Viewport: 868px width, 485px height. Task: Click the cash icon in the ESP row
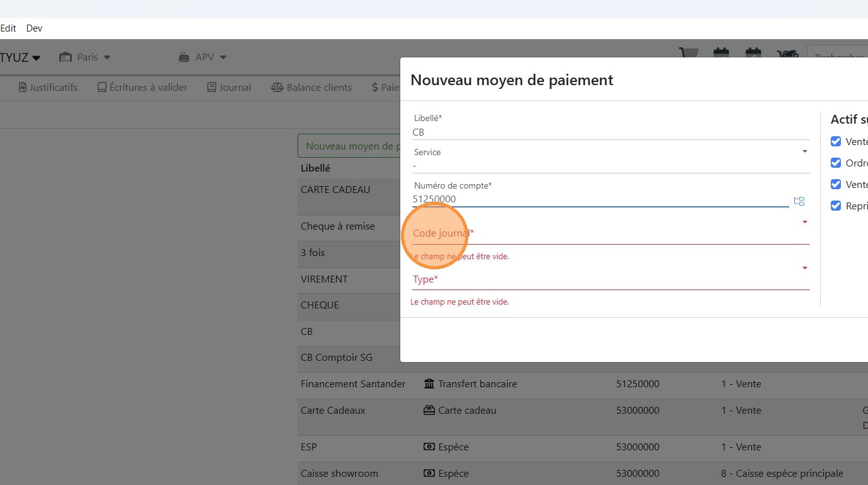tap(429, 447)
